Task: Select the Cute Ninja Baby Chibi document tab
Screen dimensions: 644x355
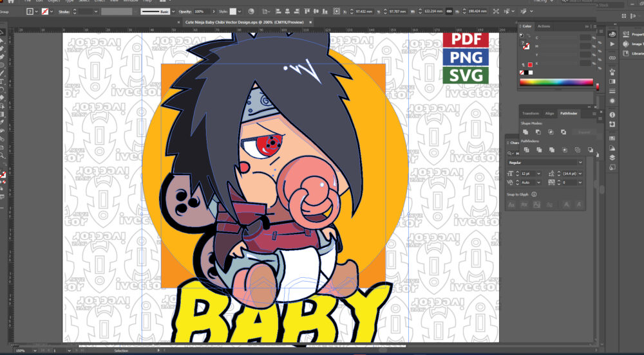Action: tap(244, 22)
